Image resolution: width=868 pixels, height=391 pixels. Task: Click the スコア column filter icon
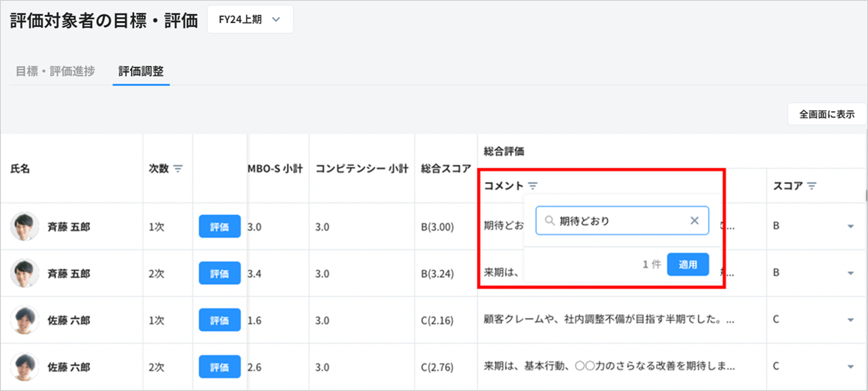coord(812,185)
